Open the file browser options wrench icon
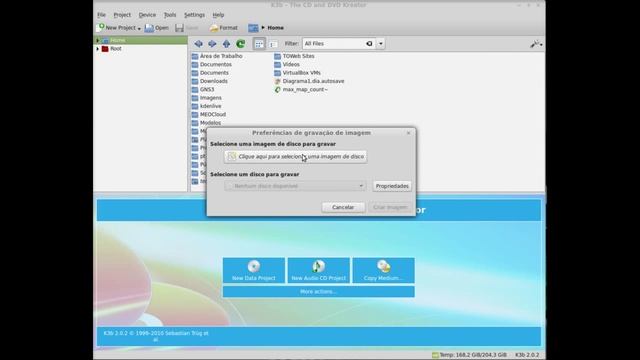This screenshot has width=640, height=360. (x=536, y=44)
